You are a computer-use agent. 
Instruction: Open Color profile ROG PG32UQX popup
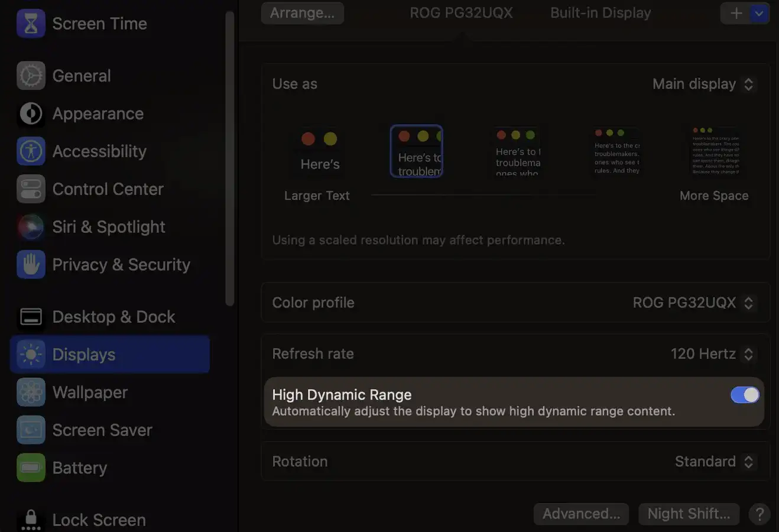tap(693, 303)
